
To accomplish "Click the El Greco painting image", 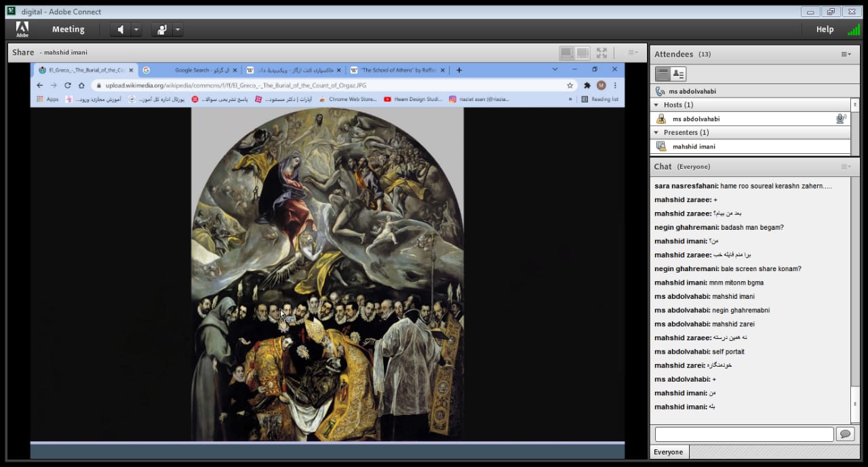I will (328, 274).
